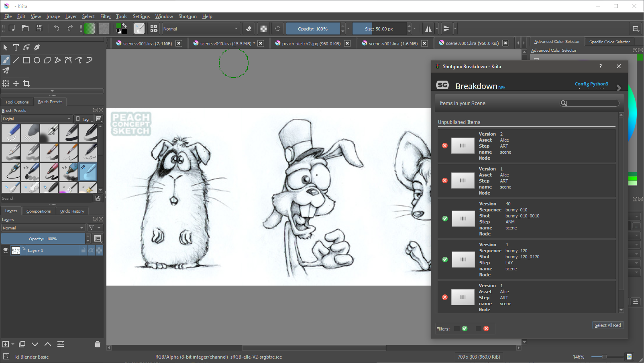Open an existing document from toolbar
This screenshot has height=363, width=644.
25,28
